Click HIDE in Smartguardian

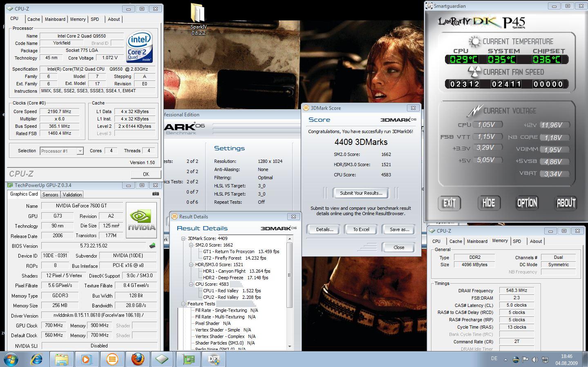488,203
